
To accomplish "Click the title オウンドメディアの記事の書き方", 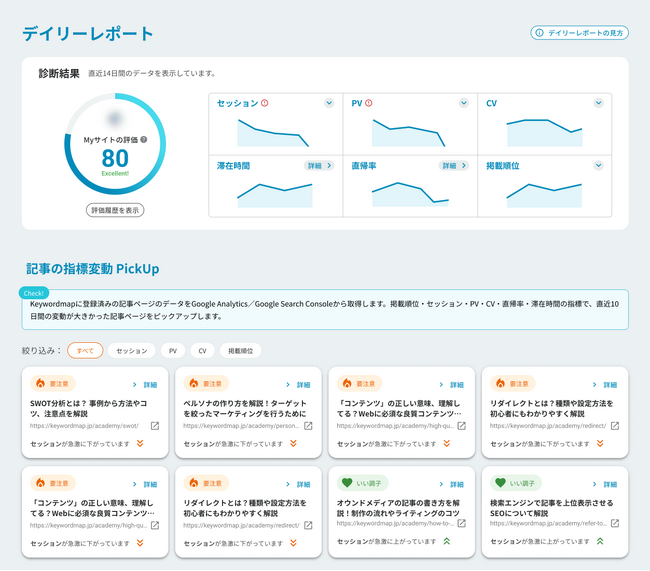I will [x=398, y=508].
